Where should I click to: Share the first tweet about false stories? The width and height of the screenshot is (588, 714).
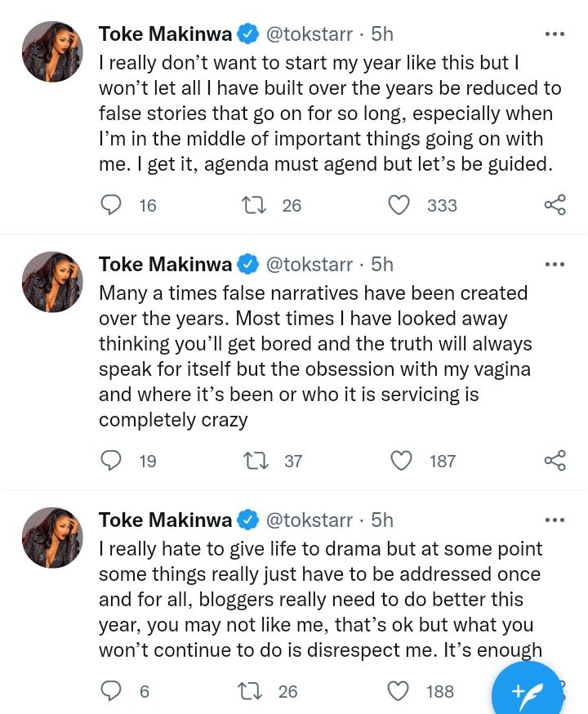(x=555, y=205)
